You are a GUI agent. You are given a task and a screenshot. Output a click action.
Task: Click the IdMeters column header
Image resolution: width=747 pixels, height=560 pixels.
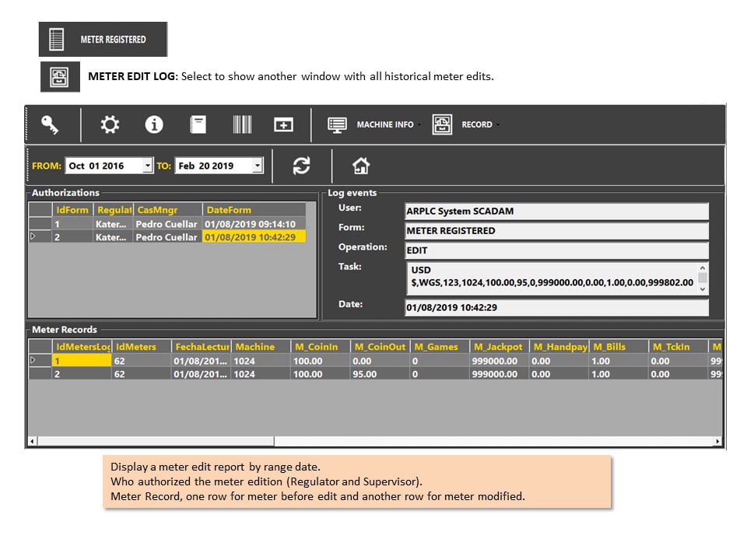[x=142, y=347]
